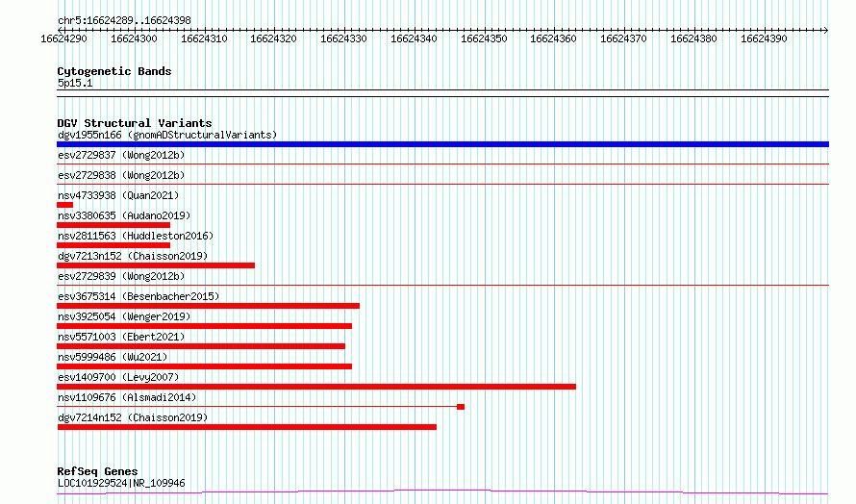Click the red bar for nsv3925054 Wenger2019
This screenshot has width=856, height=504.
pos(204,326)
